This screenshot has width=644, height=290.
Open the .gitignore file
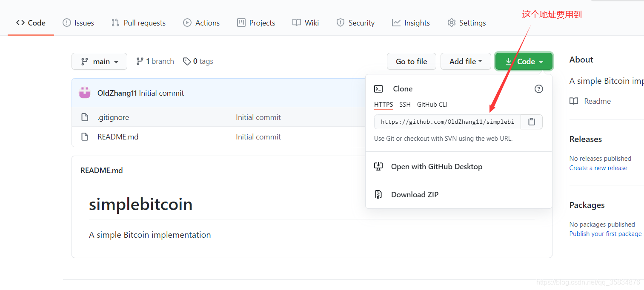point(113,117)
